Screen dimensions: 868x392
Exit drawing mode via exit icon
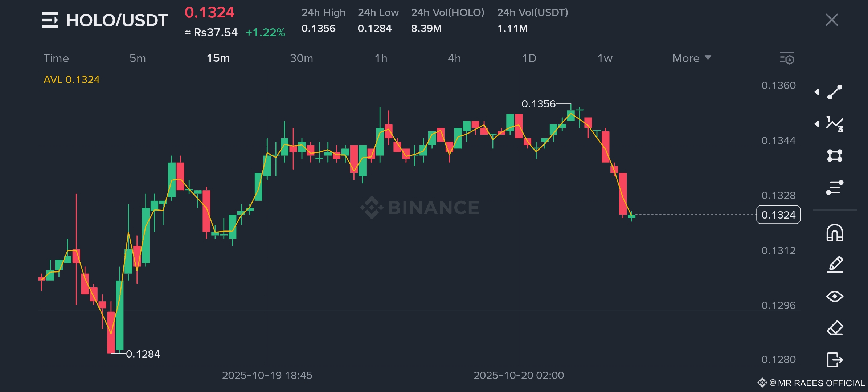(835, 360)
